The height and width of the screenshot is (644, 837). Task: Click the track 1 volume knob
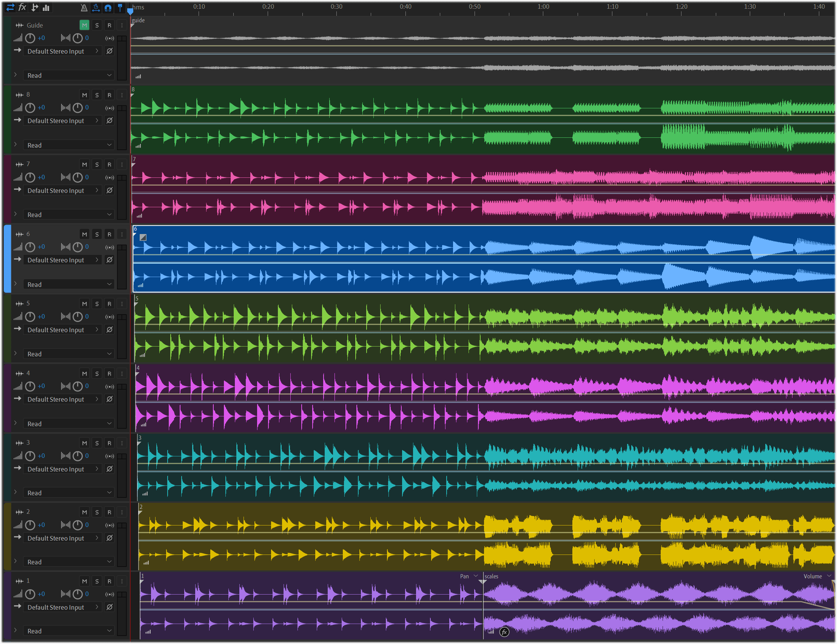30,594
